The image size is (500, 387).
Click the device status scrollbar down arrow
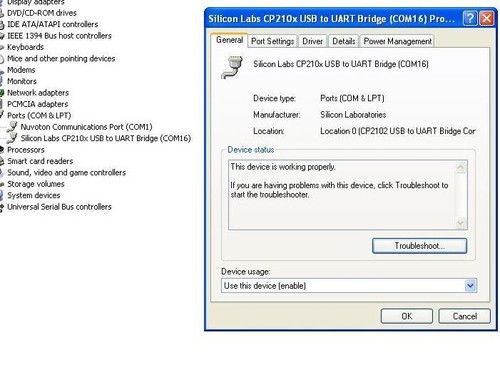(461, 223)
